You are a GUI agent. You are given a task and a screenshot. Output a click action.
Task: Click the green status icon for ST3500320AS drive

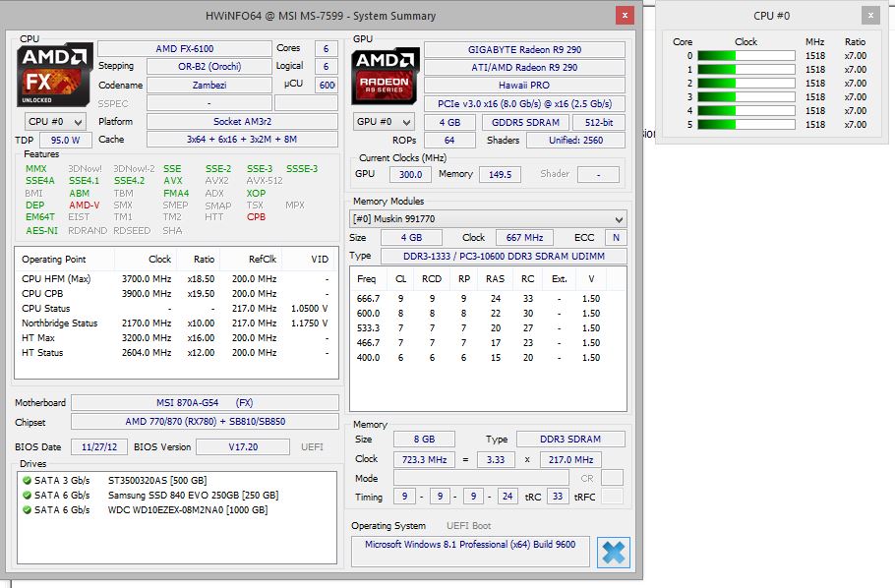(27, 480)
